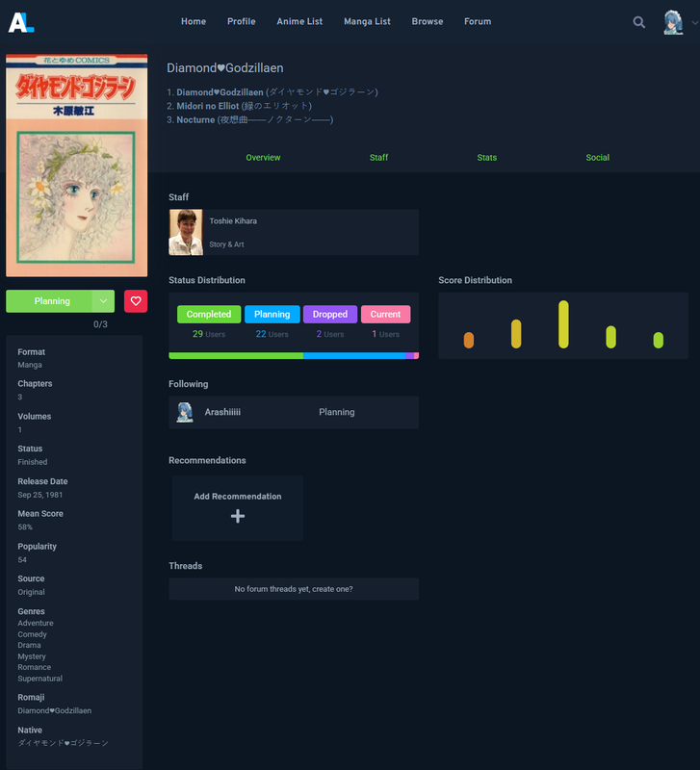
Task: Switch to the Staff tab
Action: point(378,158)
